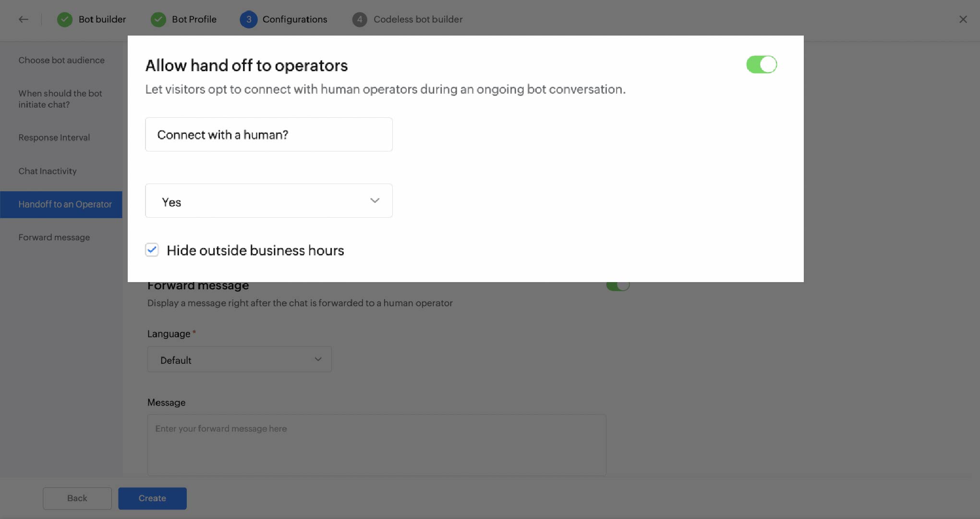
Task: Expand the language selection chevron
Action: (x=318, y=359)
